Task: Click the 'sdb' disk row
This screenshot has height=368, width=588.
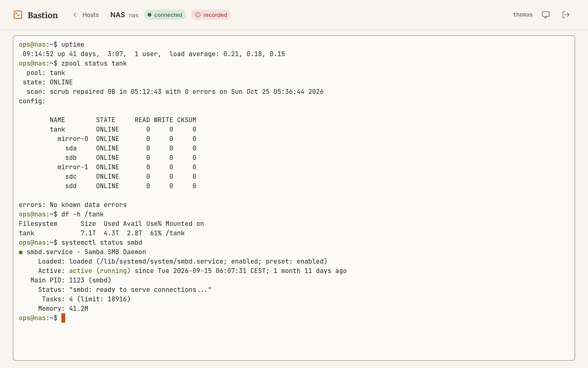Action: (x=130, y=158)
